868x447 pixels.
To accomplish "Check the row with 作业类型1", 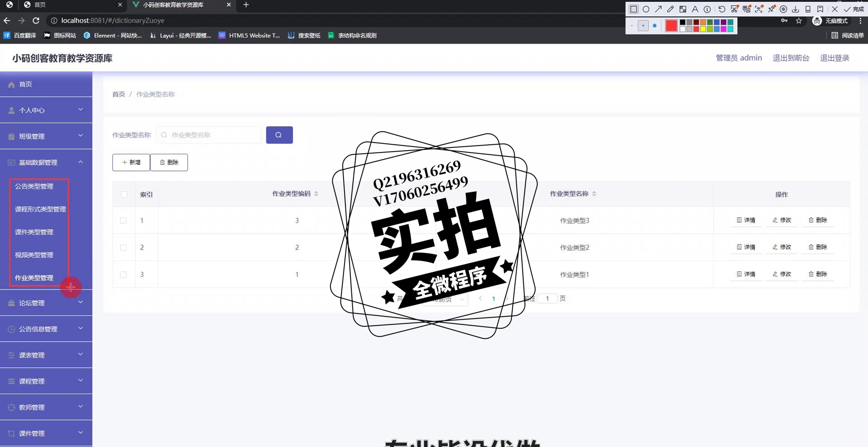I will coord(123,275).
